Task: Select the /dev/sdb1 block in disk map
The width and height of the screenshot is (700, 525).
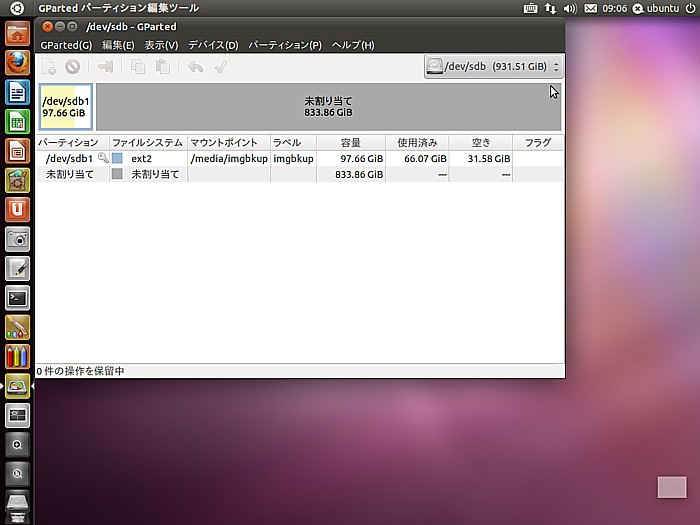Action: 66,107
